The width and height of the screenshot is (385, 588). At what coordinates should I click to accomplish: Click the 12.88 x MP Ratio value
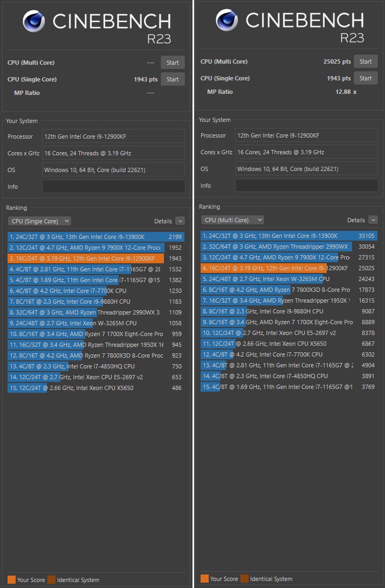point(346,92)
